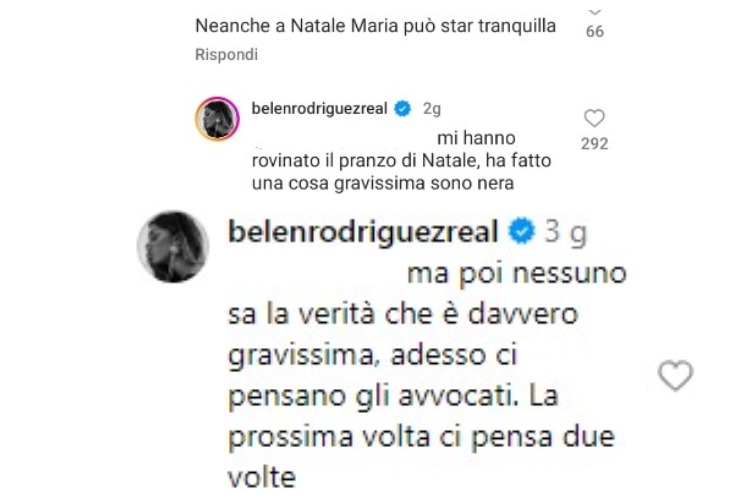Open the small belenrodriguezreal profile picture
Screen dimensions: 740x500
point(217,119)
